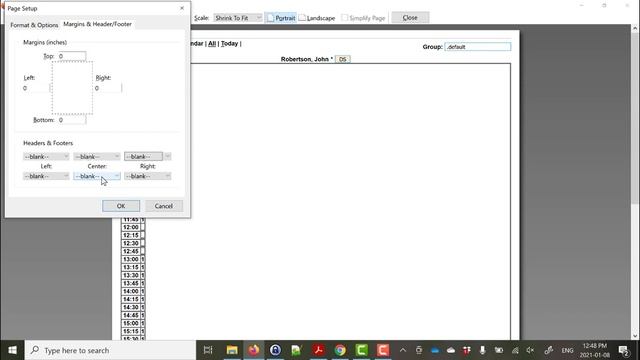Click the 12:30 time slot
The height and width of the screenshot is (360, 640).
(131, 243)
